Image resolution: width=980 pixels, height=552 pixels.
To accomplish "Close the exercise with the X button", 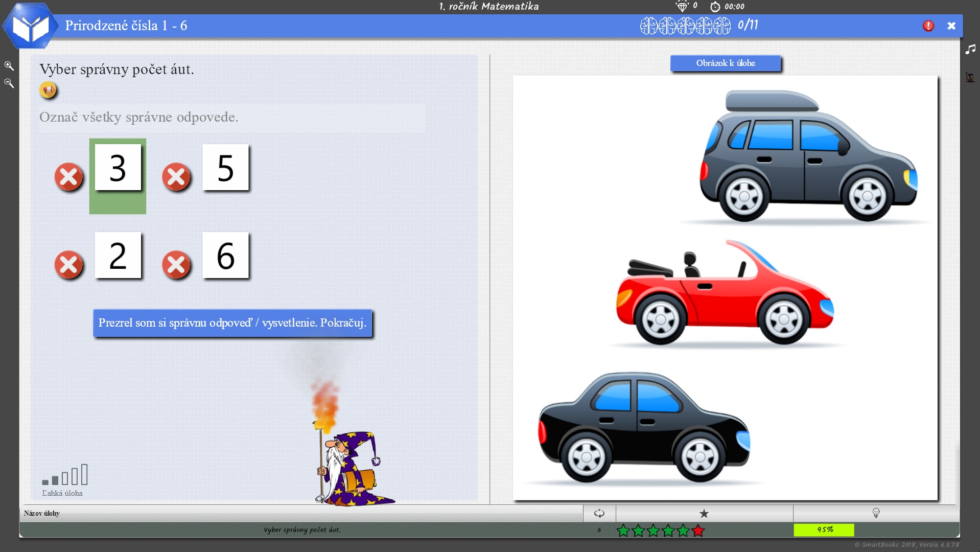I will pyautogui.click(x=951, y=26).
